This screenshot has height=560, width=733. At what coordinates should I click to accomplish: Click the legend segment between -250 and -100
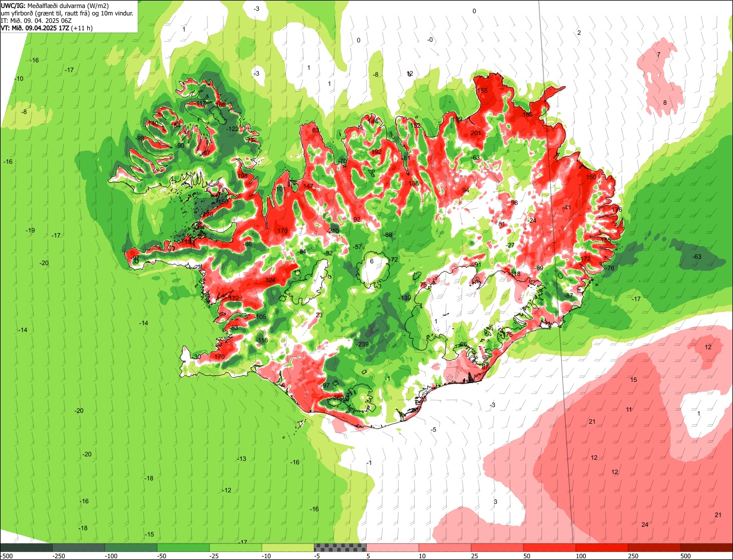coord(78,547)
